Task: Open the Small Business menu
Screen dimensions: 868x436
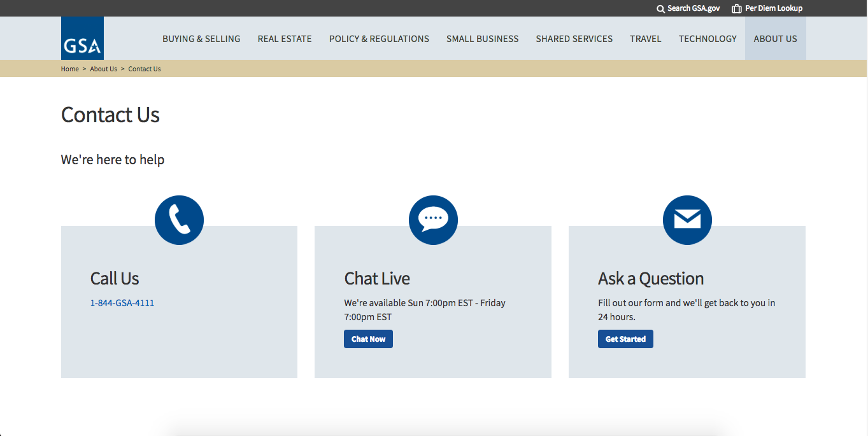Action: (482, 39)
